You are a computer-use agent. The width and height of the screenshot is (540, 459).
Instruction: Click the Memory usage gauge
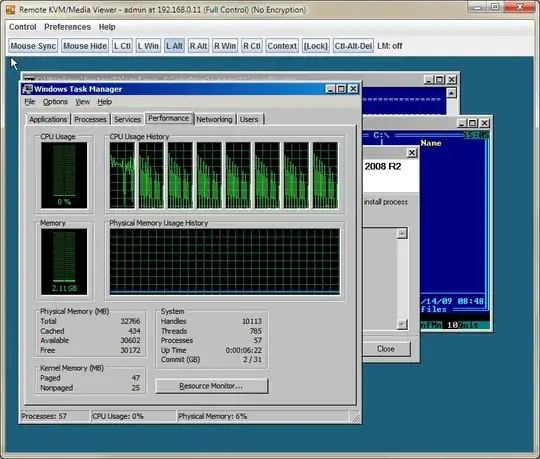click(64, 262)
